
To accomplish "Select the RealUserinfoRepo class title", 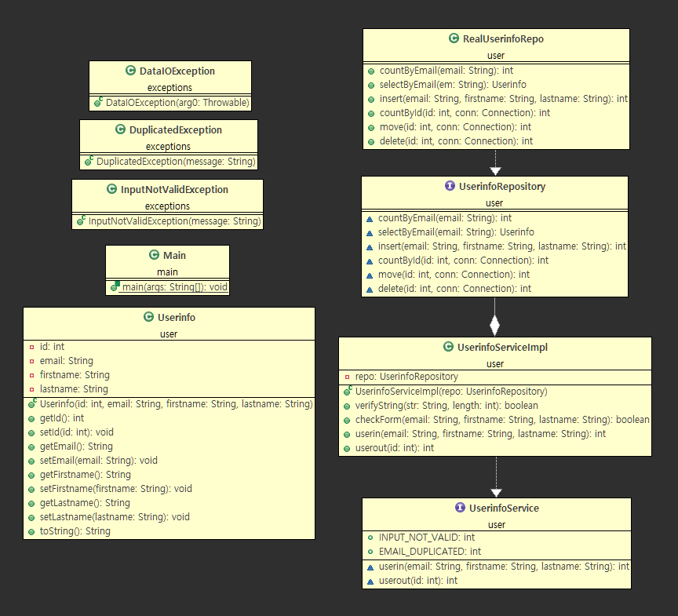I will [x=503, y=39].
